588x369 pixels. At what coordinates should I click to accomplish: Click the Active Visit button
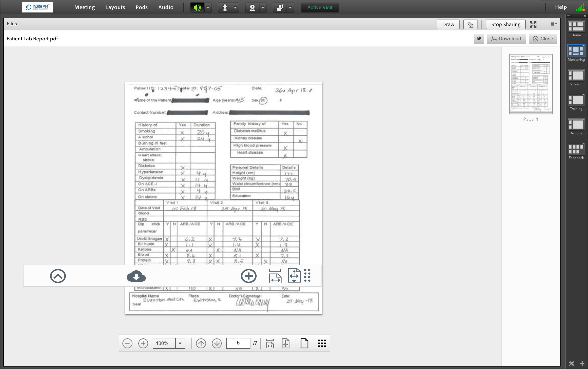coord(320,7)
